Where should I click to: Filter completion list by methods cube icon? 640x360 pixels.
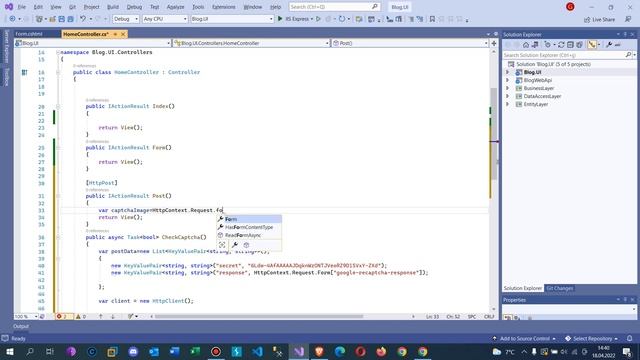click(246, 245)
